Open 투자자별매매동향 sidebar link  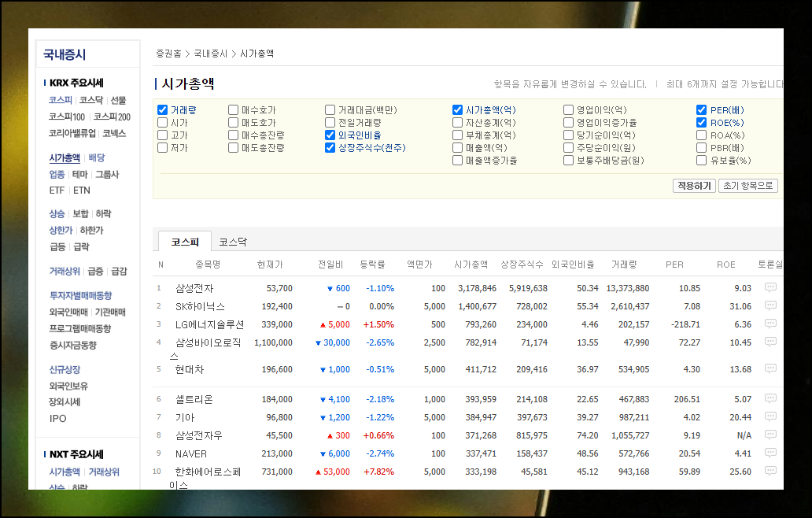(81, 295)
